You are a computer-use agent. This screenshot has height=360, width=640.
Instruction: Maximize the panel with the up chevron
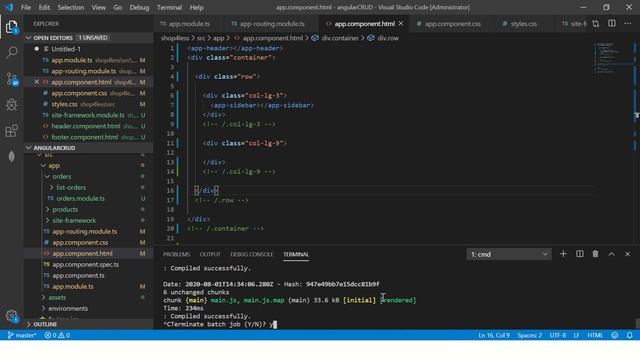click(611, 254)
